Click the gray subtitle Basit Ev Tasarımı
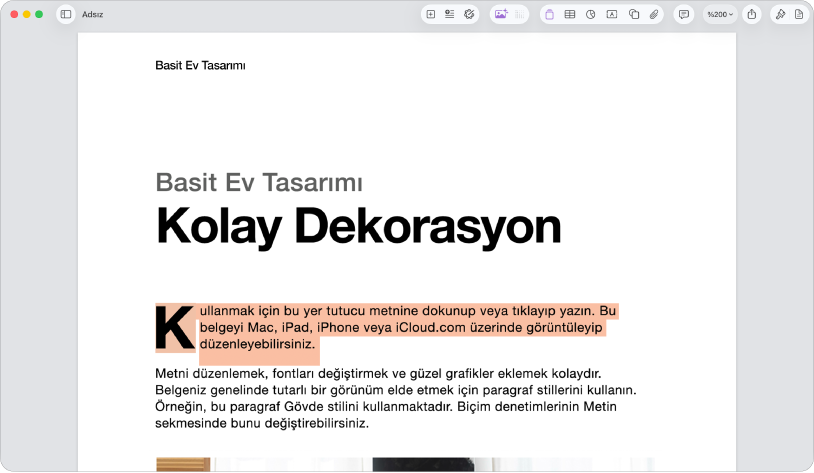 tap(259, 182)
